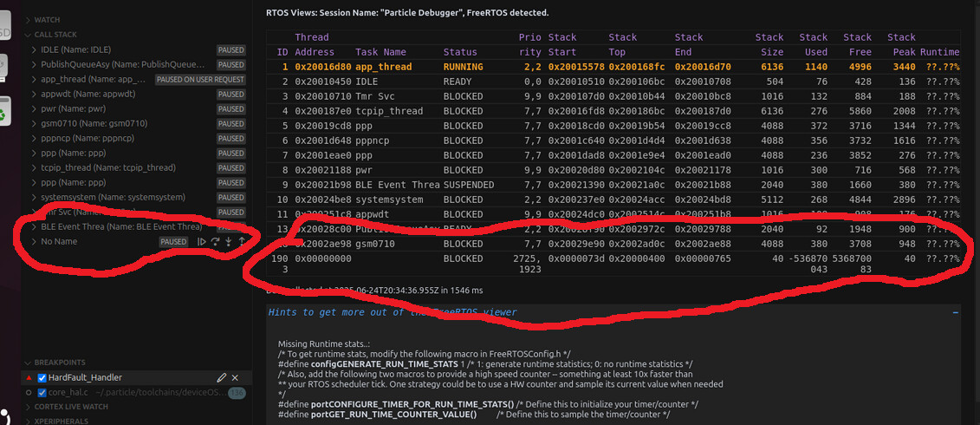Click the Runtime column header
This screenshot has width=980, height=425.
939,52
